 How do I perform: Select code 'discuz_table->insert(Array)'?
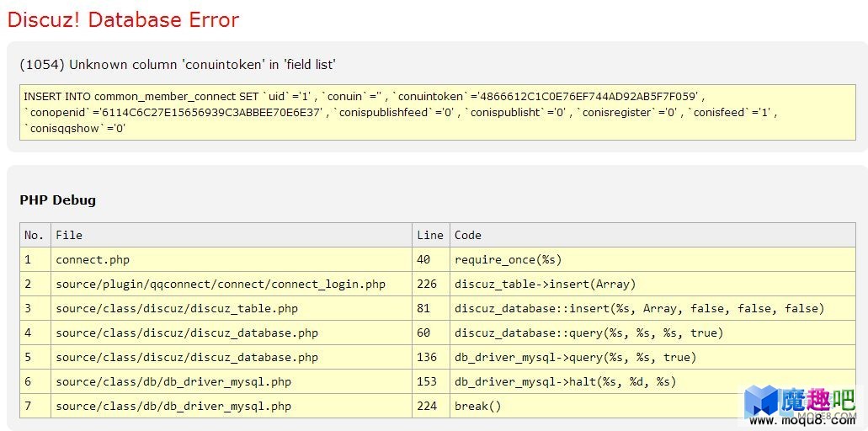[x=546, y=284]
